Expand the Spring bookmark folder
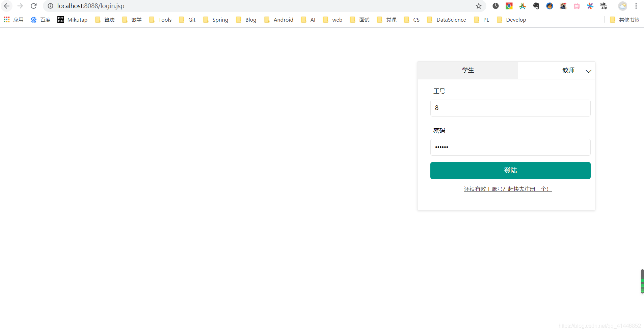This screenshot has width=644, height=332. pyautogui.click(x=216, y=20)
